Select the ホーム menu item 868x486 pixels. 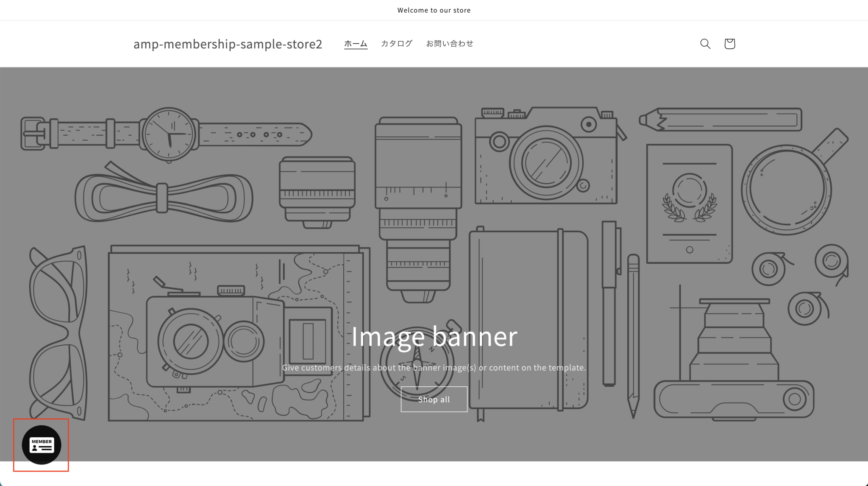coord(356,43)
